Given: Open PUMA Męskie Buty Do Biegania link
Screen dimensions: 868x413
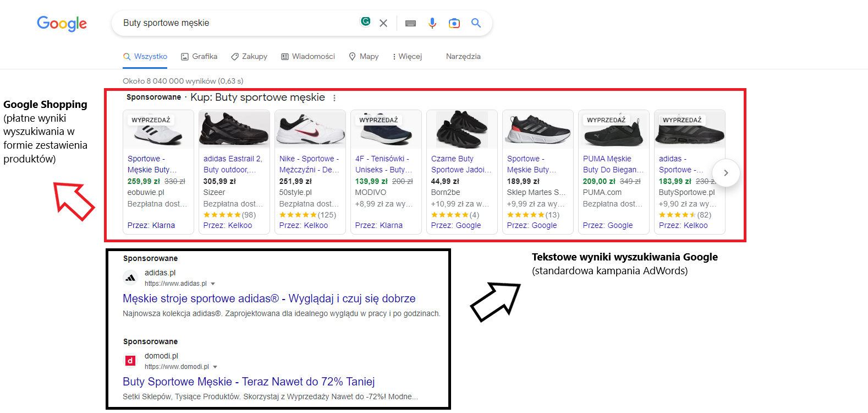Looking at the screenshot, I should click(x=613, y=164).
